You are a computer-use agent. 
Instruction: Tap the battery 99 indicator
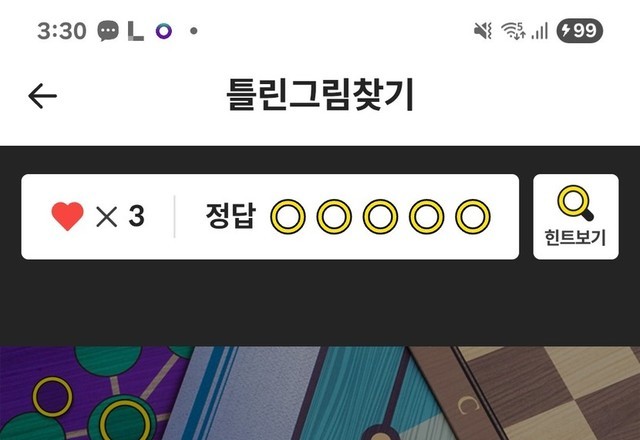point(580,31)
